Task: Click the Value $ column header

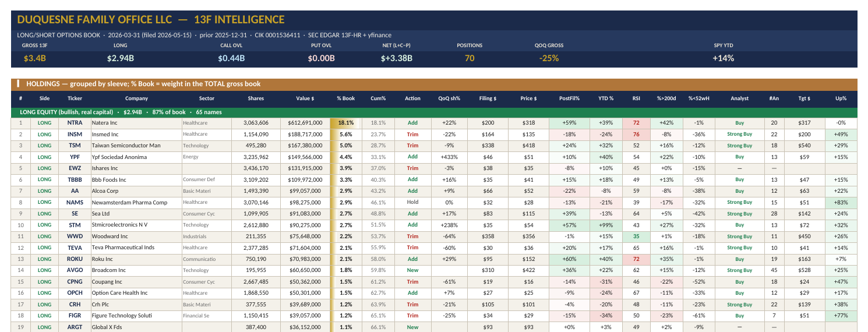Action: 305,98
